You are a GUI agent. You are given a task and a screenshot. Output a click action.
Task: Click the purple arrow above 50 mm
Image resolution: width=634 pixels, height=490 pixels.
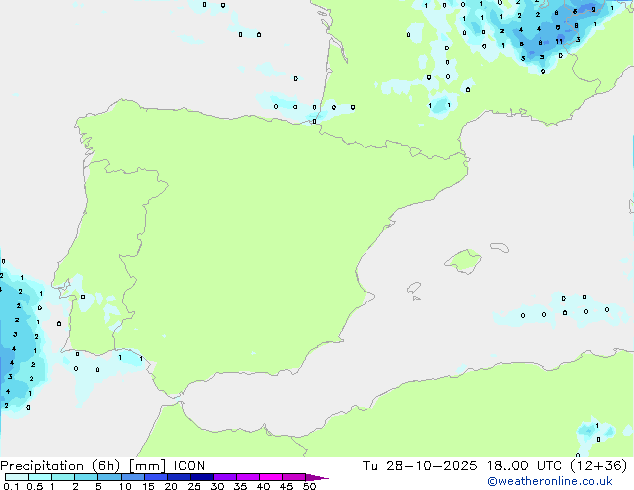click(317, 477)
